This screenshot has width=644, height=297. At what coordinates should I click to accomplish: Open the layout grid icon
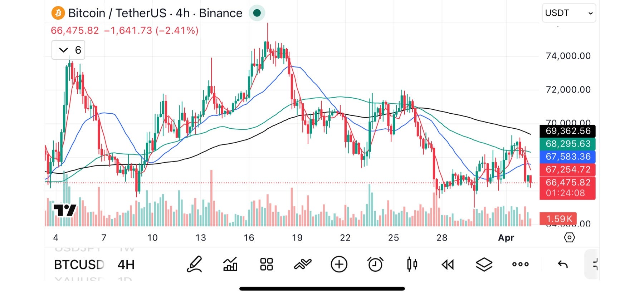[266, 264]
